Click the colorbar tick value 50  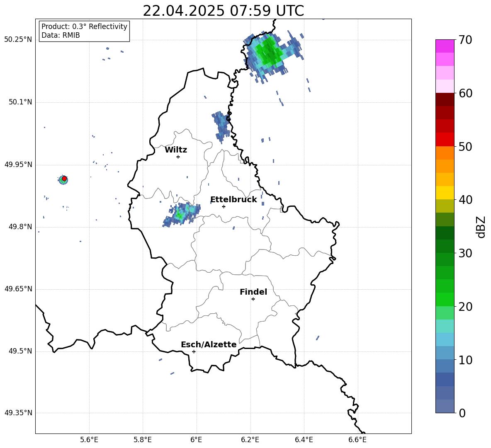[465, 147]
